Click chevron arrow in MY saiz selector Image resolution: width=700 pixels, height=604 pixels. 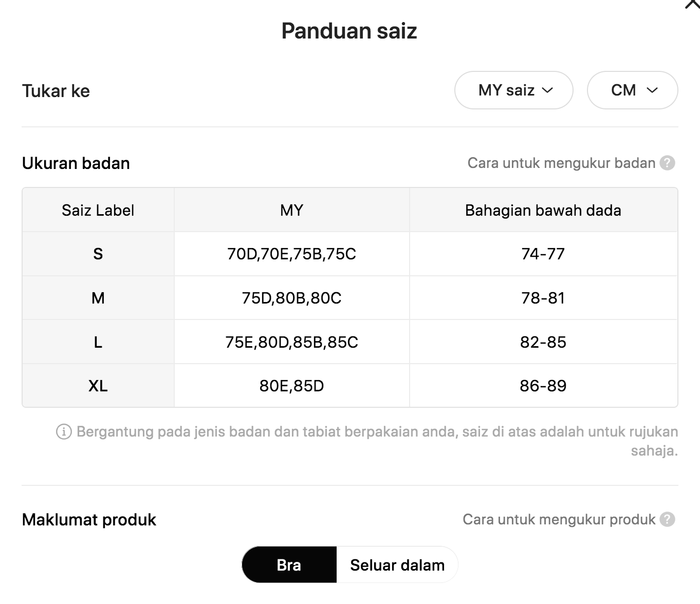click(x=548, y=90)
